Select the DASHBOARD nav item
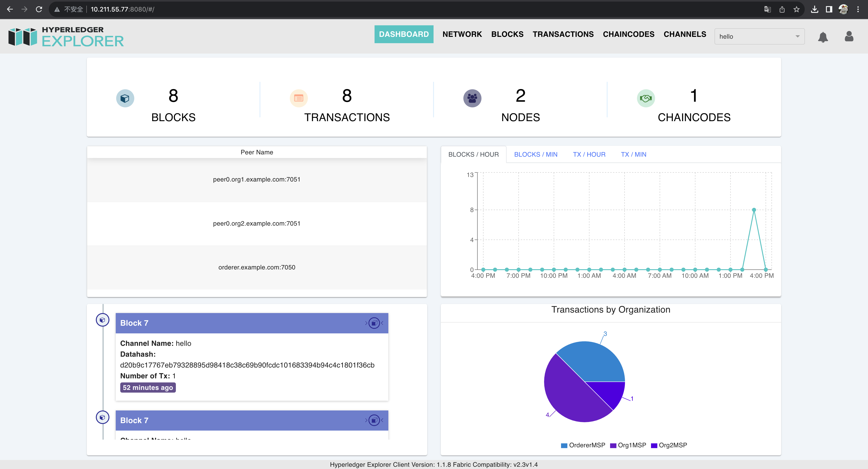Screen dimensions: 868x469 point(404,34)
